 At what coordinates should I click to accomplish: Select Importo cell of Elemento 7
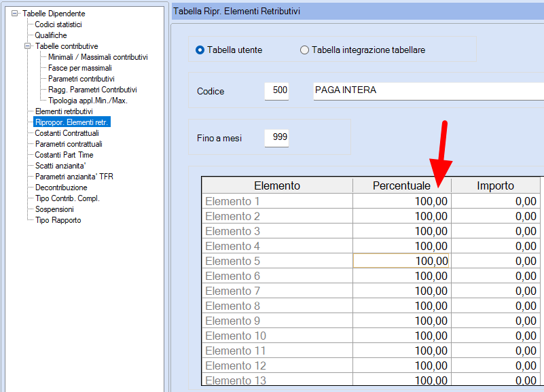(495, 291)
